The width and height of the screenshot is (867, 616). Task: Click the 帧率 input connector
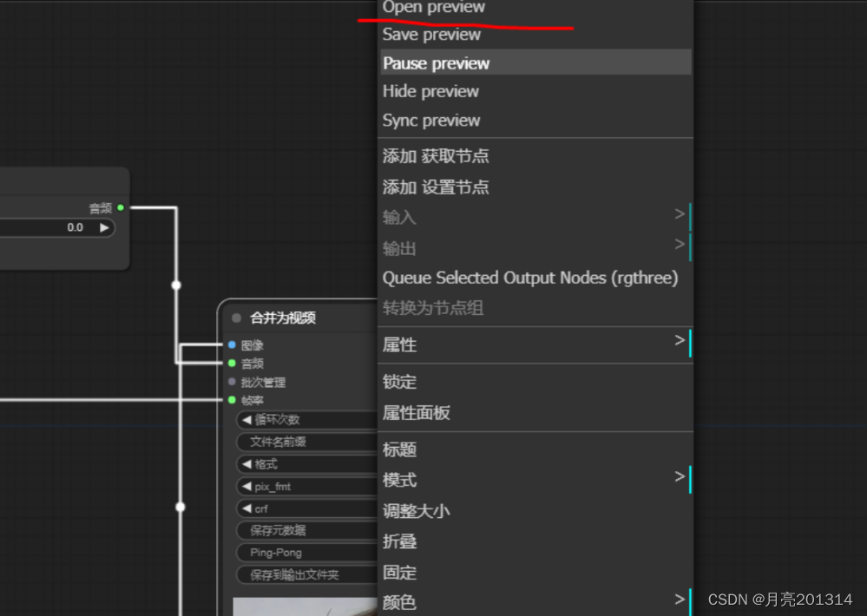(x=230, y=400)
